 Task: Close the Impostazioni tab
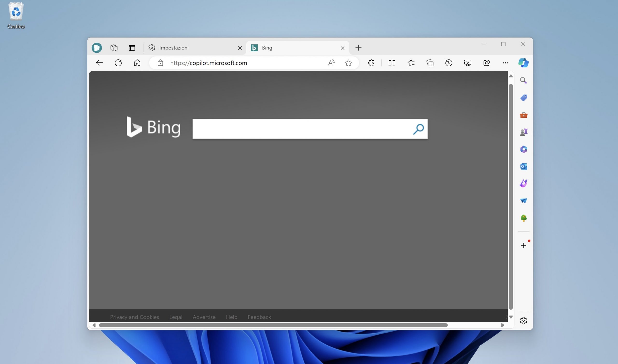pos(240,48)
